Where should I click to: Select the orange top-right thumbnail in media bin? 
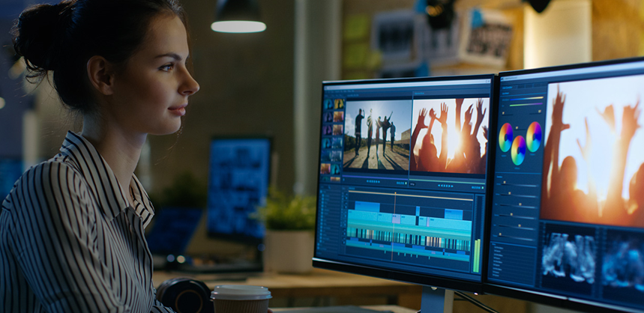338,104
